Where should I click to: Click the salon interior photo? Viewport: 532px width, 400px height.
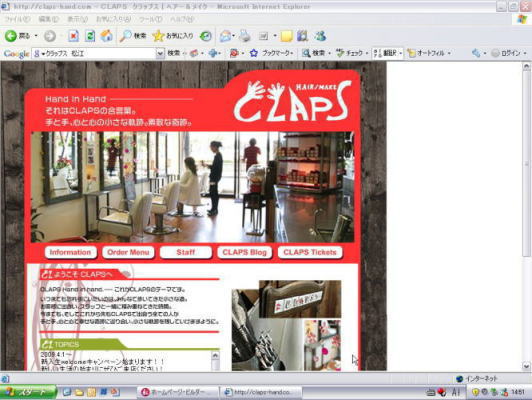click(x=192, y=187)
